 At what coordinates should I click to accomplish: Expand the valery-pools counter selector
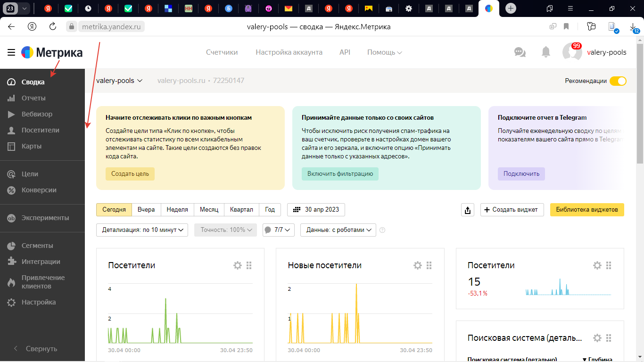click(119, 81)
